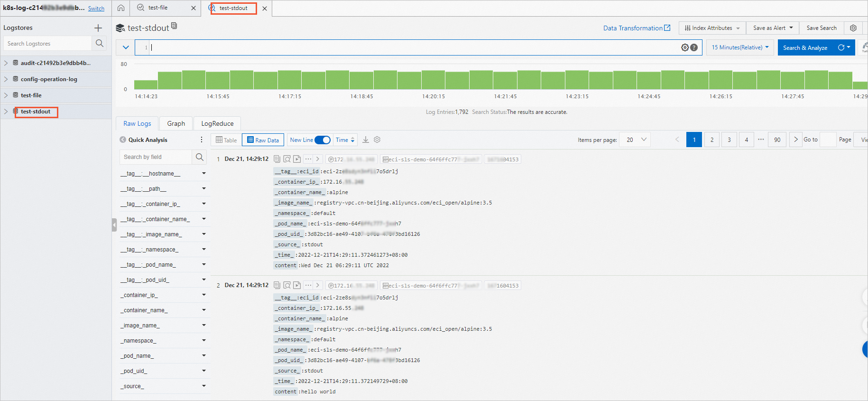Open context view icon for log entry 1
The image size is (868, 401).
click(x=287, y=159)
